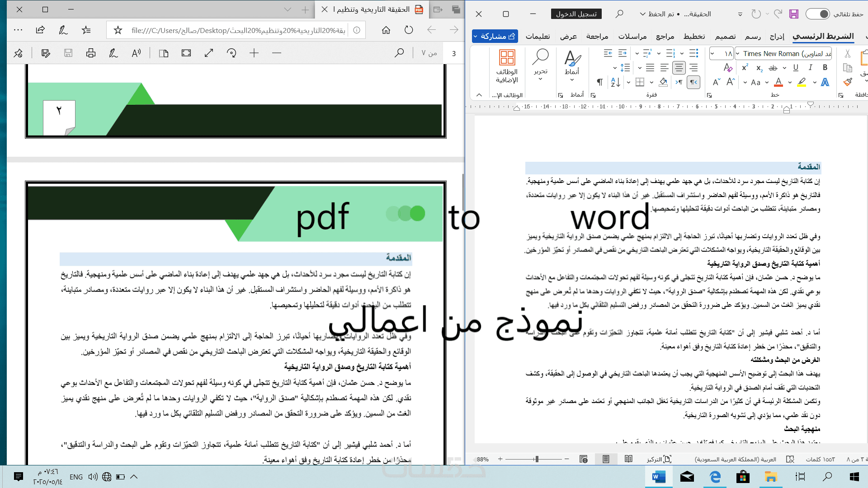Open the مراجعة ribbon tab
The width and height of the screenshot is (868, 488).
tap(597, 36)
